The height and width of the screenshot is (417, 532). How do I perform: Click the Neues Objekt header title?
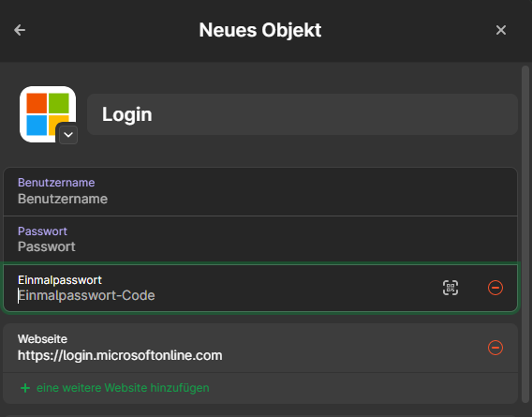pyautogui.click(x=259, y=30)
